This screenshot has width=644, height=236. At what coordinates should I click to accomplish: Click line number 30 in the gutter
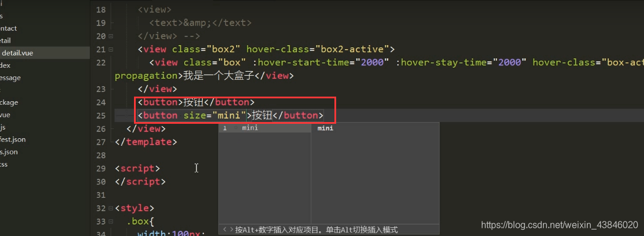point(100,181)
